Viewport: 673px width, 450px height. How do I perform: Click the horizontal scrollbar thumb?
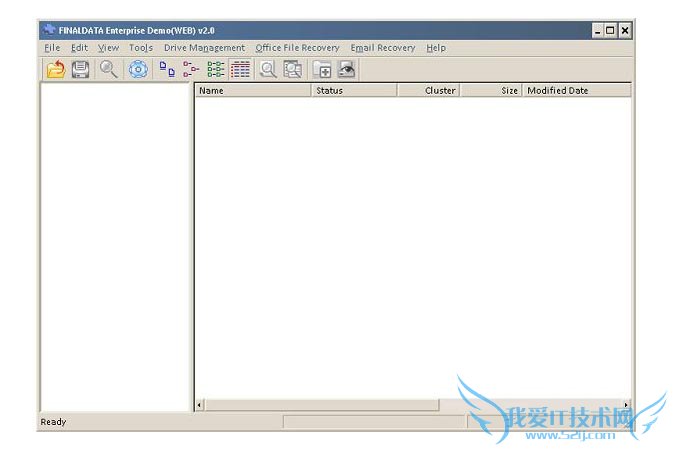[321, 405]
